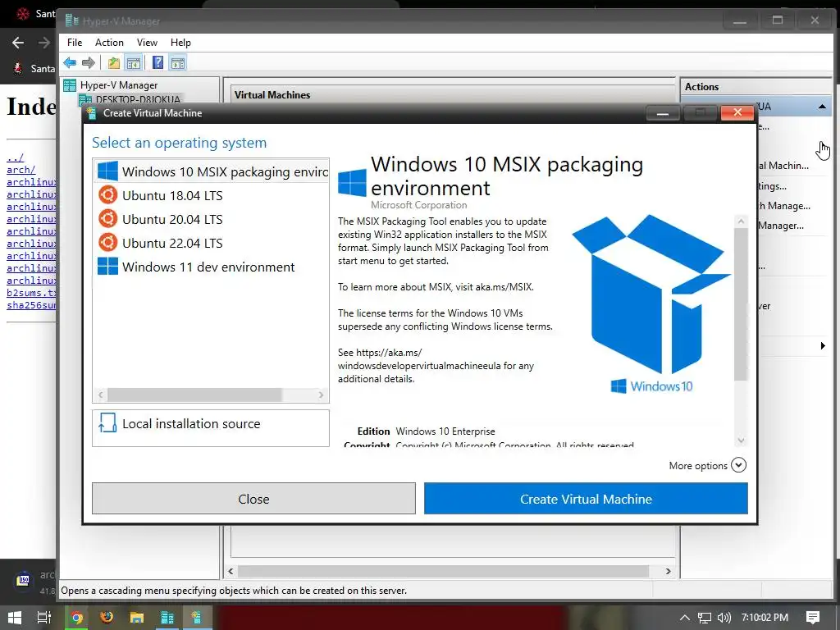Click the Up one level folder toolbar icon
840x630 pixels.
coord(113,63)
